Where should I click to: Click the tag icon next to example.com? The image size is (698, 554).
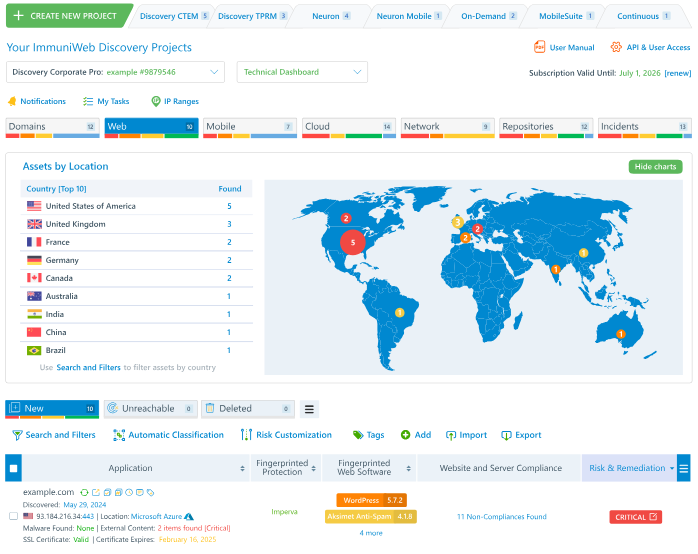click(150, 493)
